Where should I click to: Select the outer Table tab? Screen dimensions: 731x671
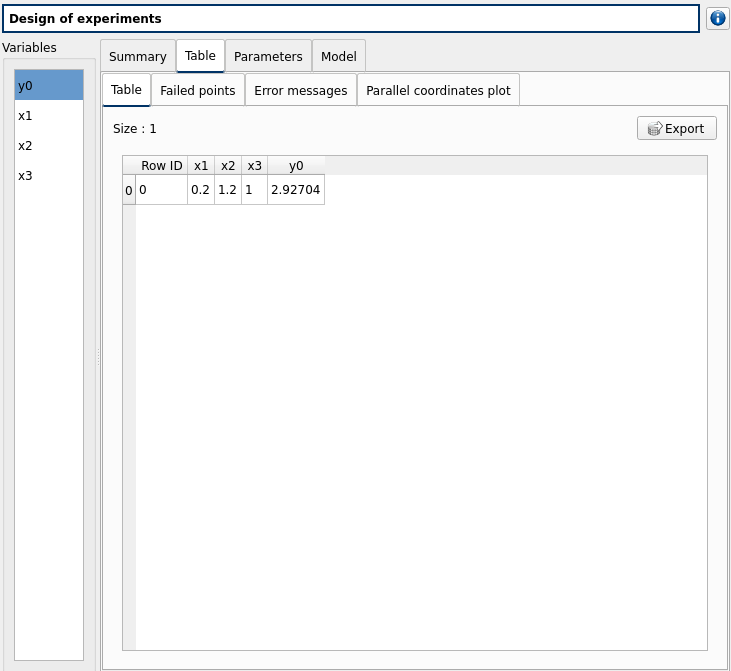(200, 56)
